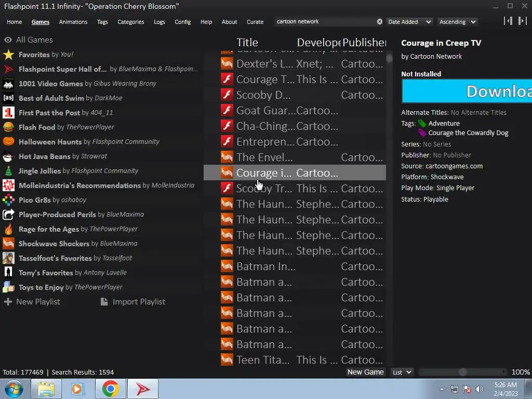The width and height of the screenshot is (532, 399).
Task: Click the Toys to Enjoy blocks icon
Action: pyautogui.click(x=8, y=287)
